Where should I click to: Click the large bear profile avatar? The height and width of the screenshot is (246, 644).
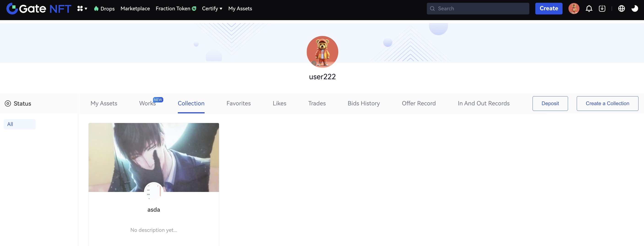(x=322, y=52)
